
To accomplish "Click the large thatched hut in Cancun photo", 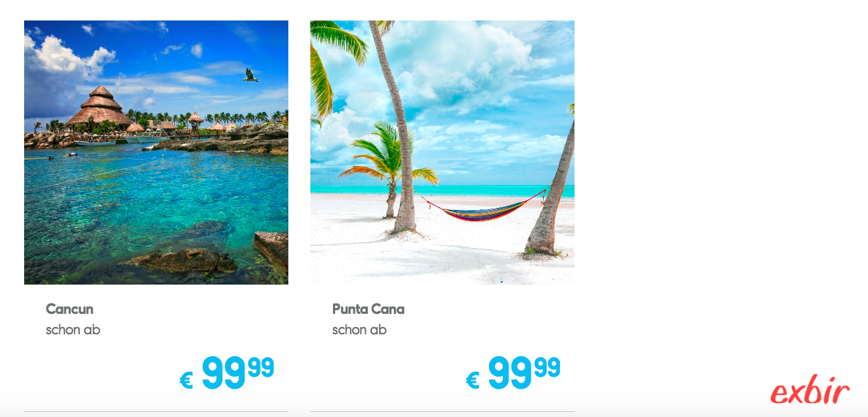I will 100,105.
